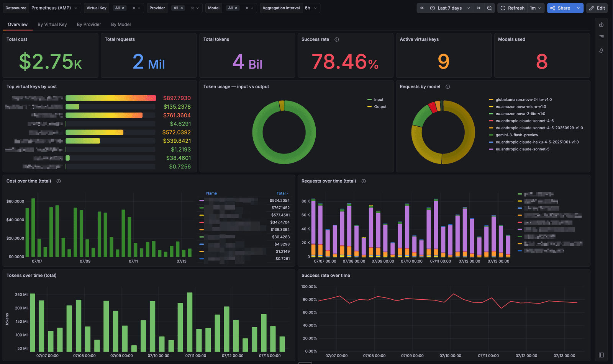613x364 pixels.
Task: Toggle the Input series in token legend
Action: click(x=379, y=100)
